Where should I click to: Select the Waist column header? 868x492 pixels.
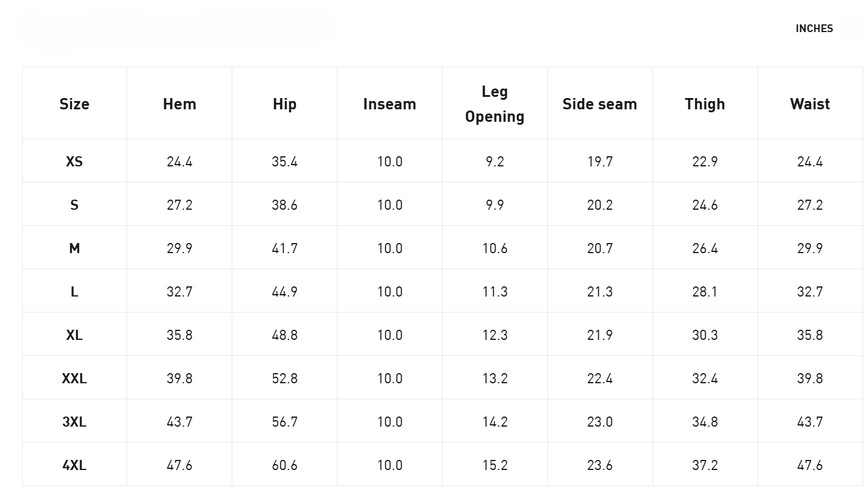point(810,104)
